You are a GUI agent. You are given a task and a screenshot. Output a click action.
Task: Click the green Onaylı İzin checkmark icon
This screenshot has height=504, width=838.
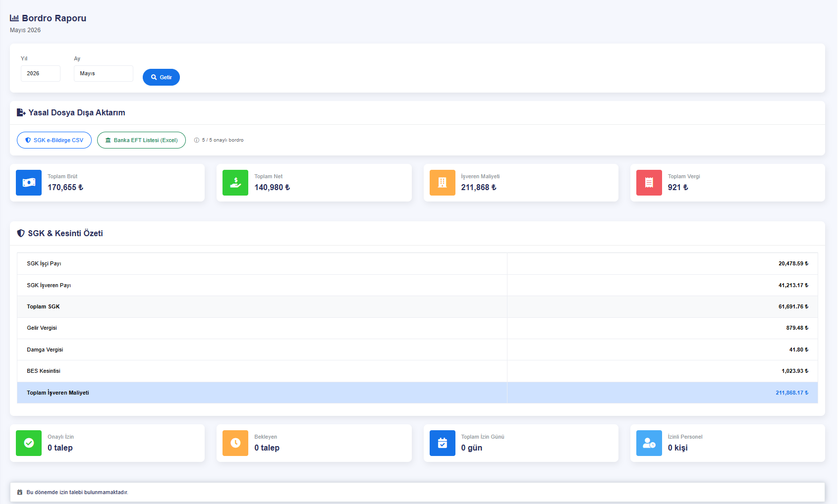click(x=29, y=443)
